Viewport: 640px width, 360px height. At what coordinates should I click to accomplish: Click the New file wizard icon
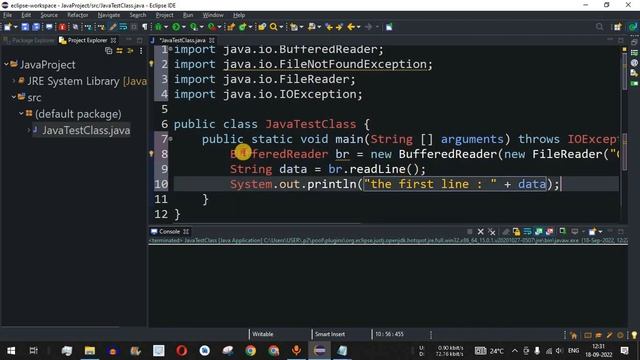pos(8,27)
